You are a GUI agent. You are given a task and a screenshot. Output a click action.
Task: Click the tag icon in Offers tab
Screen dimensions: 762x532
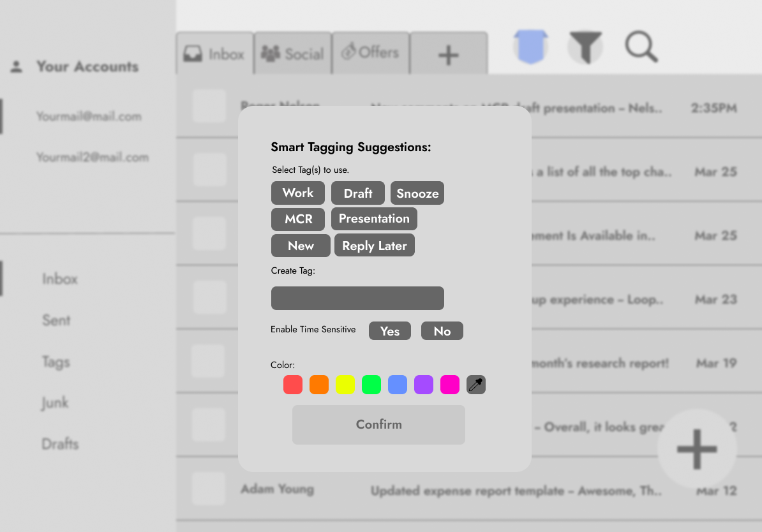coord(348,51)
